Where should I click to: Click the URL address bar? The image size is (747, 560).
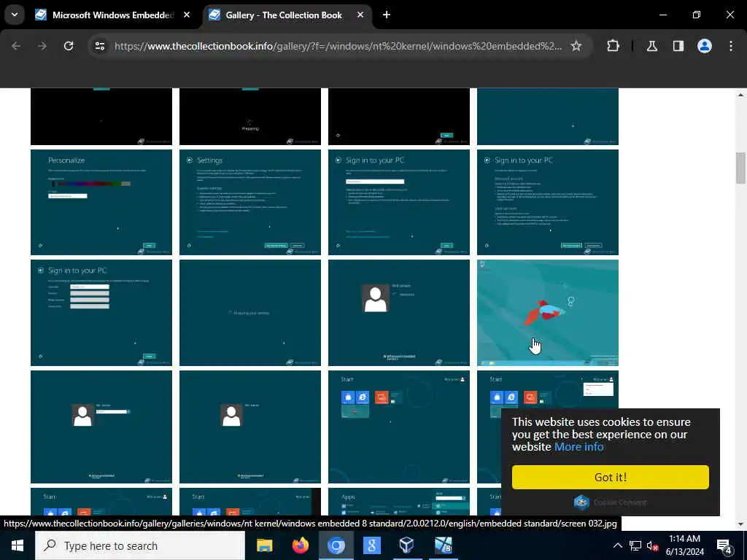click(338, 46)
